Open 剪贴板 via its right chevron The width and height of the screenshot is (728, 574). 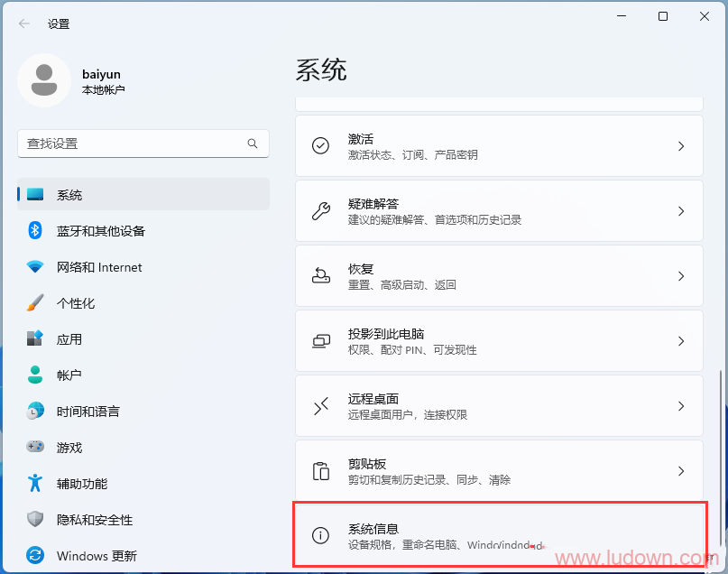click(681, 471)
